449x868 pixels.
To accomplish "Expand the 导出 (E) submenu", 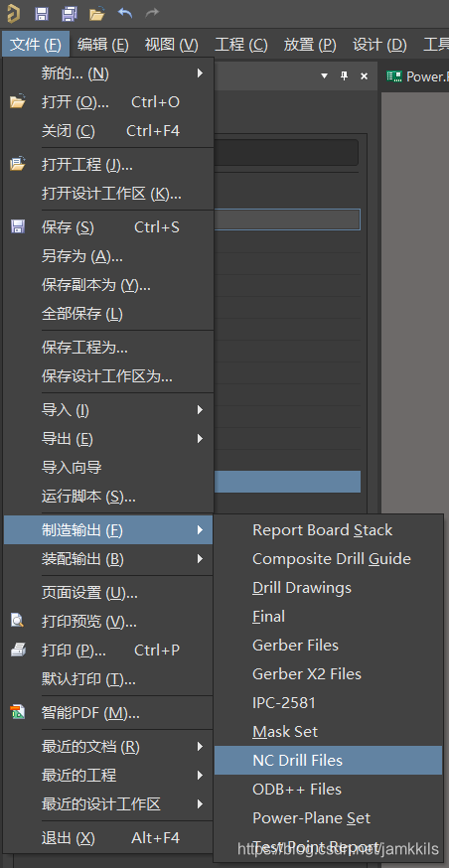I will point(108,439).
